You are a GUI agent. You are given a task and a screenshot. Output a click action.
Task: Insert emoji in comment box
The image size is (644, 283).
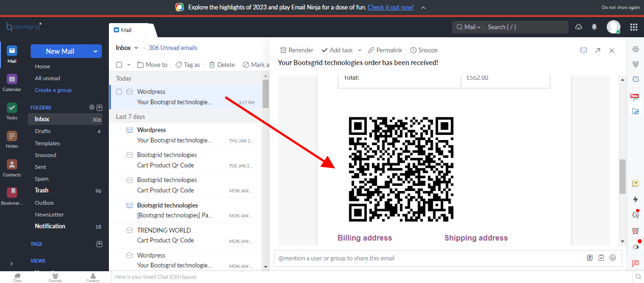tap(613, 258)
